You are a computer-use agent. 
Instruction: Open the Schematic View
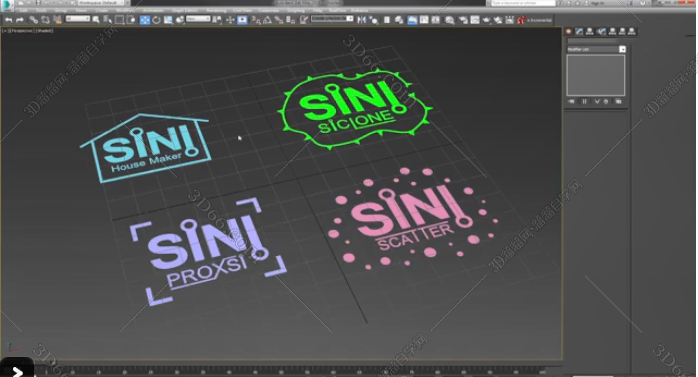[x=436, y=20]
